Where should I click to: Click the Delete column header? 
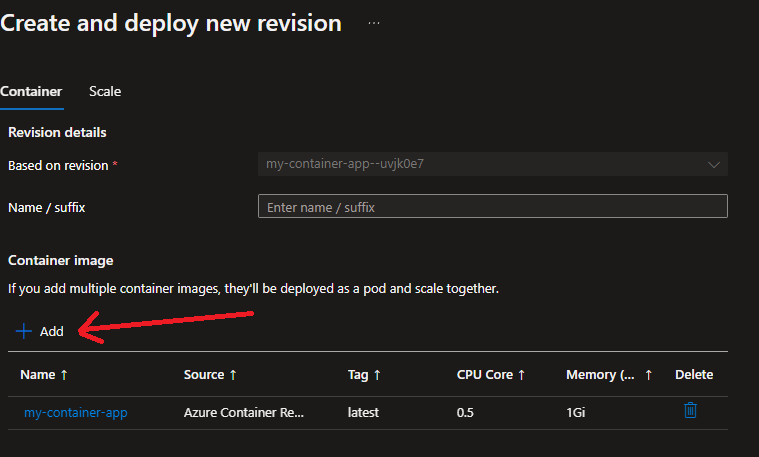[694, 375]
